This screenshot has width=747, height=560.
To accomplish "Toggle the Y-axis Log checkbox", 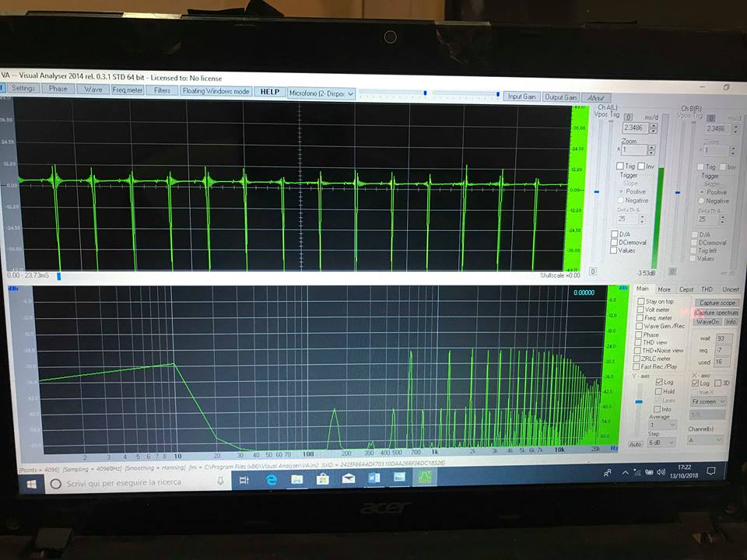I will (x=659, y=382).
